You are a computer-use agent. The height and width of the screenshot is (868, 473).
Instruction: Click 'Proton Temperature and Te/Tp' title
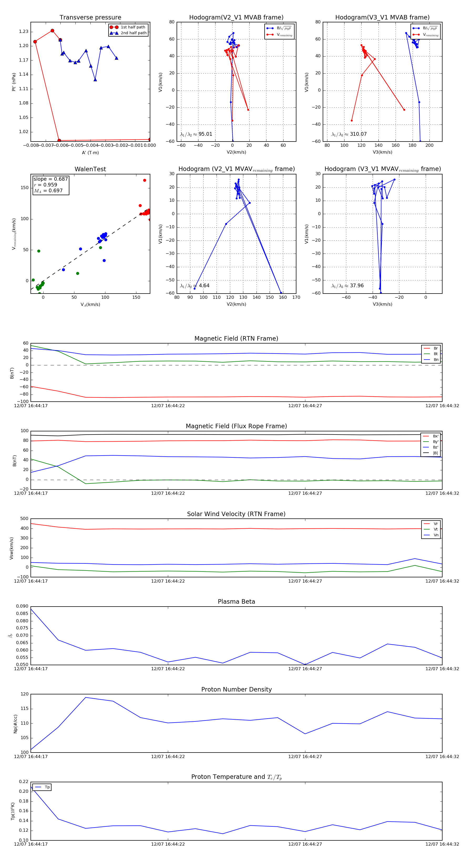click(236, 777)
